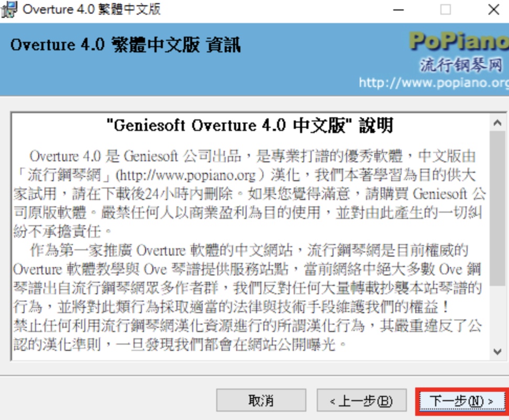Go back with 上一步(B) button
Image resolution: width=509 pixels, height=420 pixels.
[x=362, y=401]
